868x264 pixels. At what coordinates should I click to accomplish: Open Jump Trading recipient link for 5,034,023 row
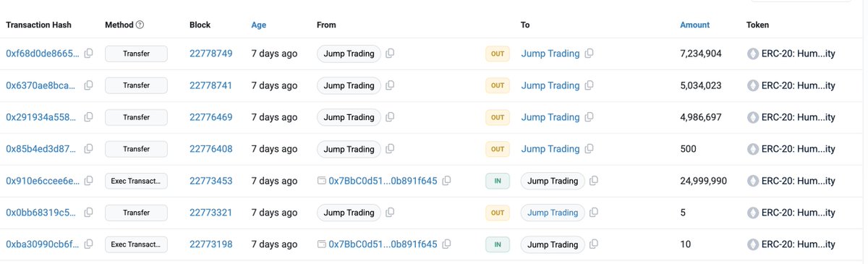[550, 85]
